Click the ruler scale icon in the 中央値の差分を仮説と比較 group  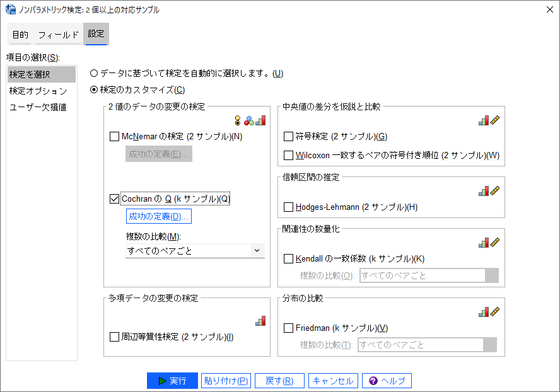495,120
